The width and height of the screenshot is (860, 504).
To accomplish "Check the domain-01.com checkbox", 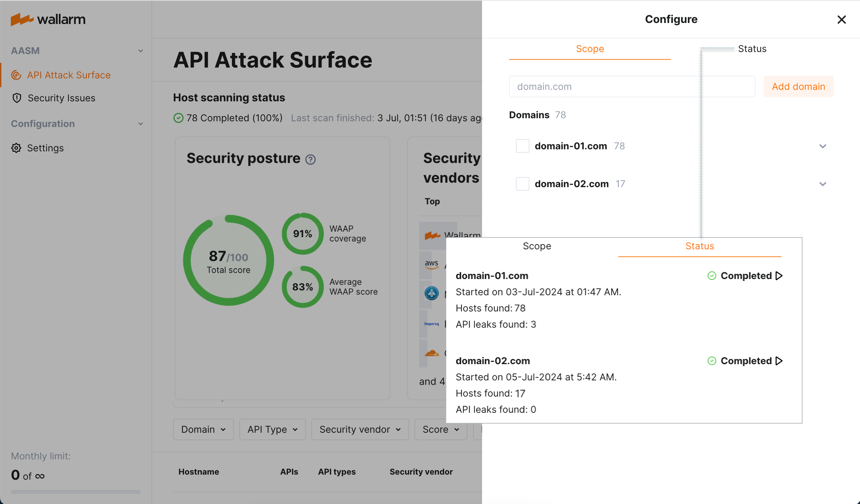I will 522,146.
